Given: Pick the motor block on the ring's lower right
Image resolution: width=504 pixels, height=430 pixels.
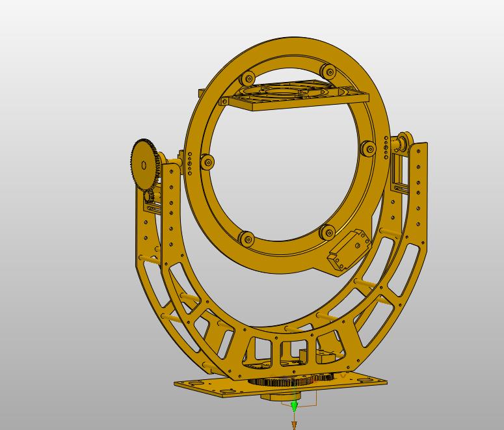Looking at the screenshot, I should (349, 250).
